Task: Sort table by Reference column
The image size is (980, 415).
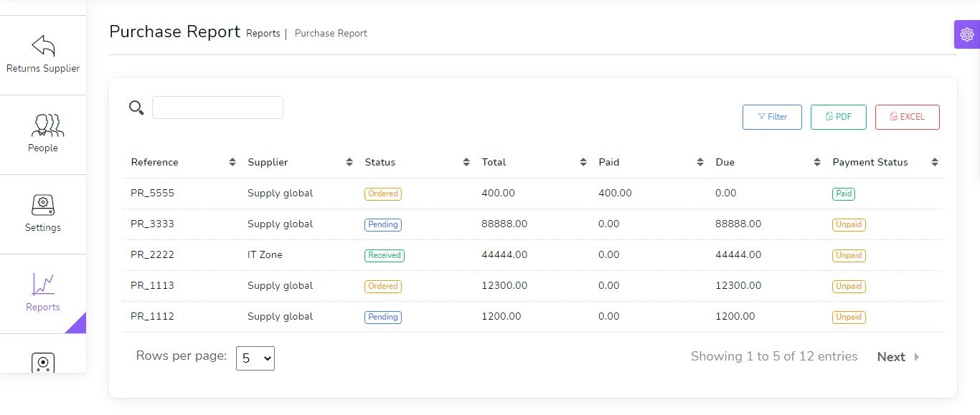Action: pos(232,163)
